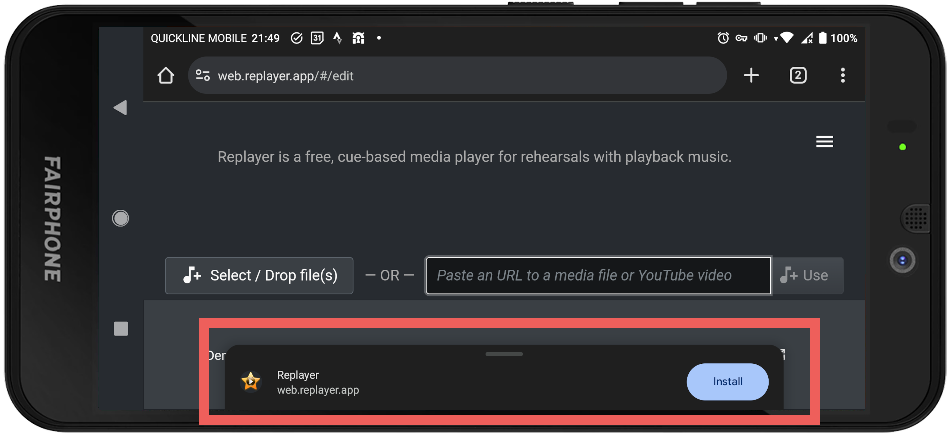Tap the Replayer description sentence

click(x=475, y=157)
